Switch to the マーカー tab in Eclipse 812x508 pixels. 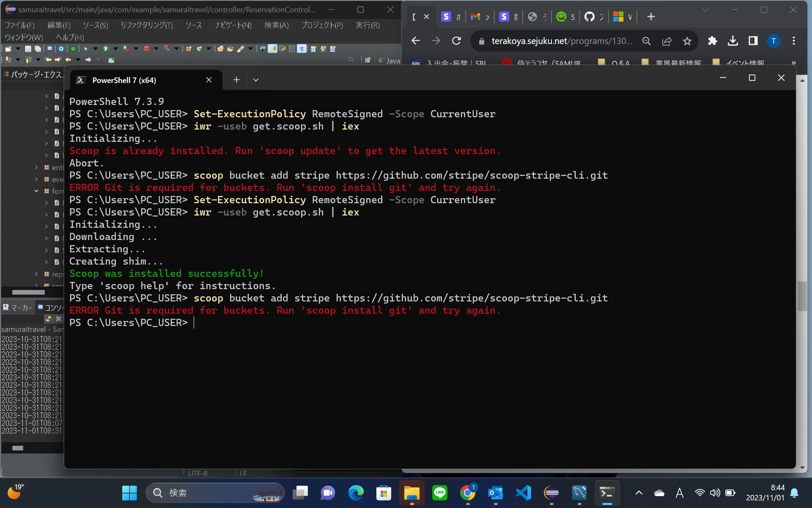(18, 308)
